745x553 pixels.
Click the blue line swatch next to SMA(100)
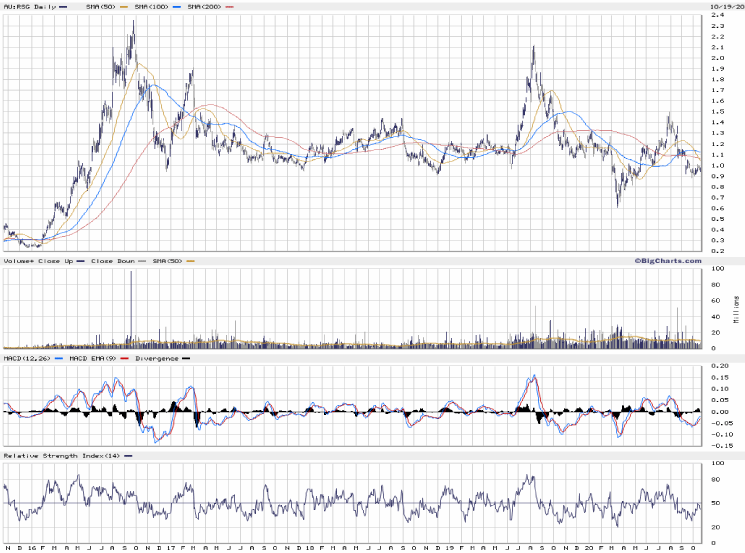[177, 7]
